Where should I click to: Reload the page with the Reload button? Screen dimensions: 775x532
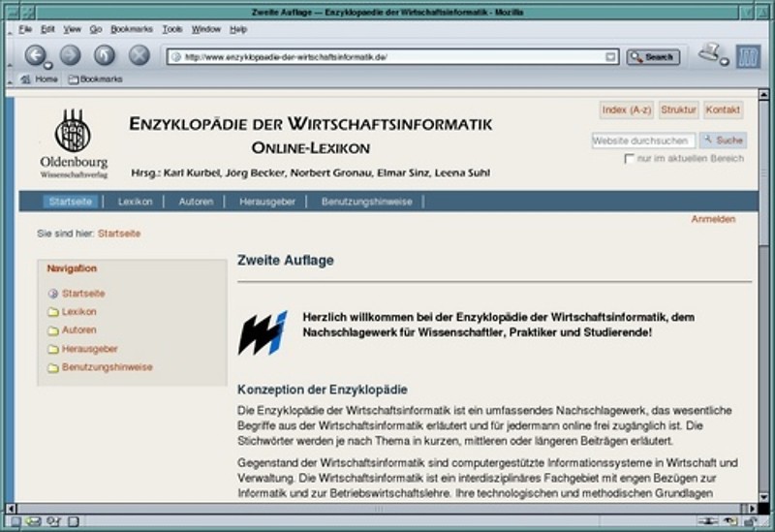pos(105,55)
